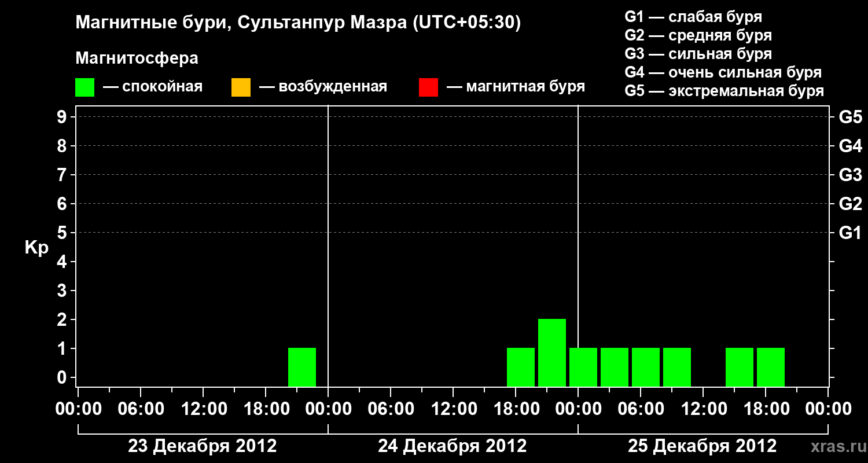Click the date label '25 Декабря 2012'
This screenshot has width=868, height=463.
point(703,446)
